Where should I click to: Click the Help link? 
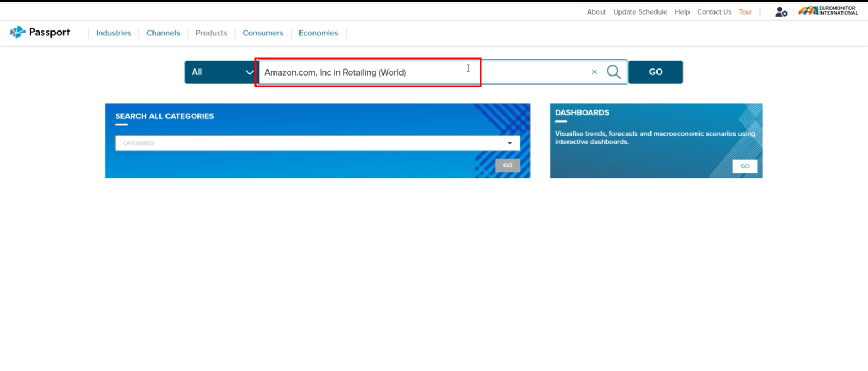[x=682, y=12]
